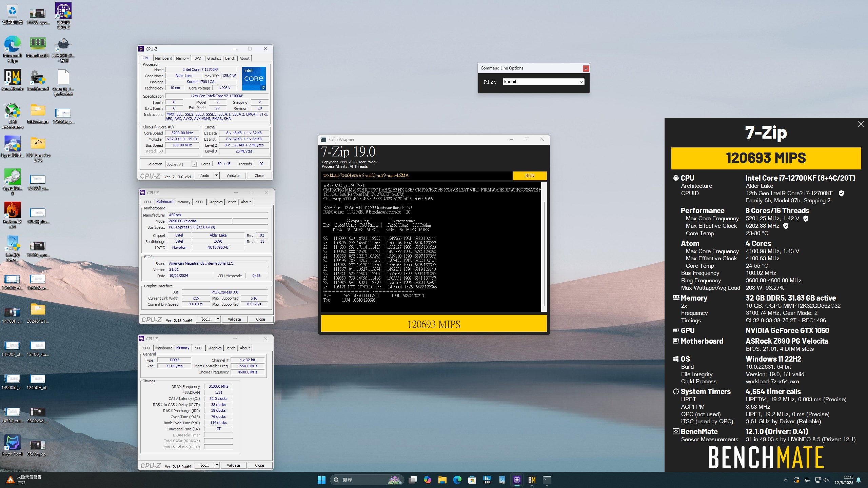Screen dimensions: 868x488
Task: Expand Tools arrow in Memory CPU-Z window
Action: click(x=216, y=465)
